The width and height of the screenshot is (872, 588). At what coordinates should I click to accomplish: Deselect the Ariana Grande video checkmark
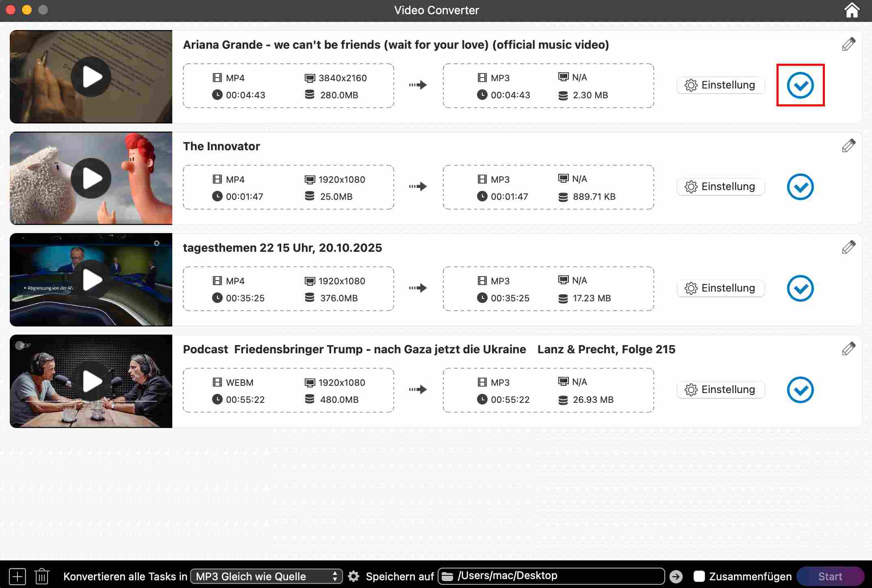(800, 85)
